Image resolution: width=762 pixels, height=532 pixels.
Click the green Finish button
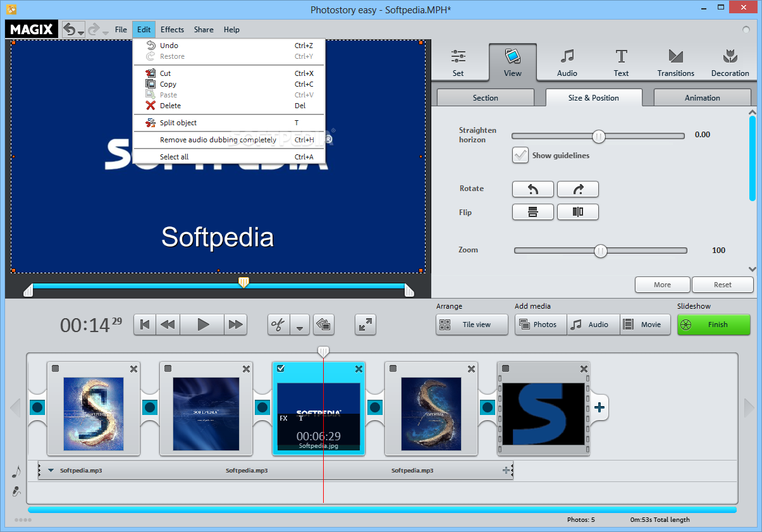714,325
